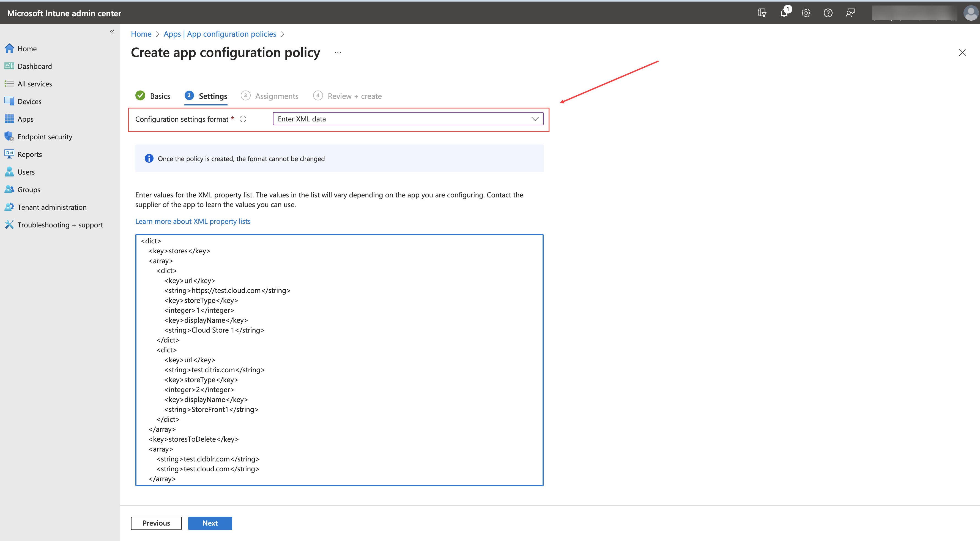The height and width of the screenshot is (541, 980).
Task: Click the Copilot/directory filter icon in header
Action: click(x=762, y=13)
